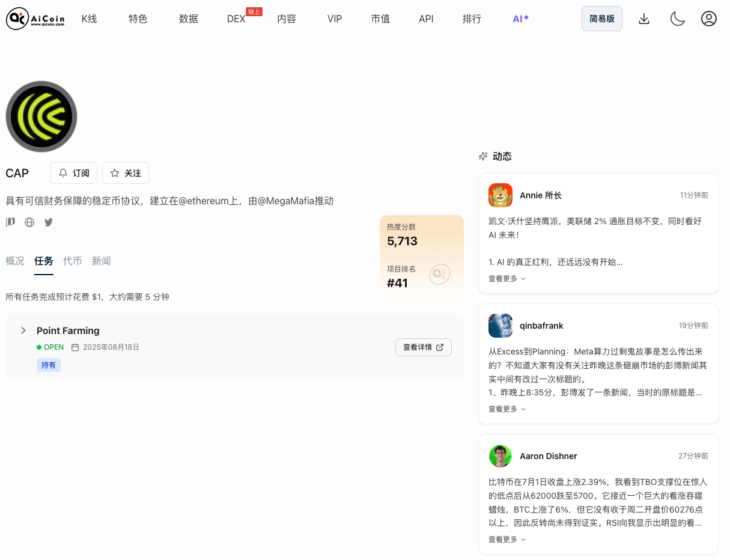The width and height of the screenshot is (730, 560).
Task: Open the AI+ menu item
Action: [x=521, y=19]
